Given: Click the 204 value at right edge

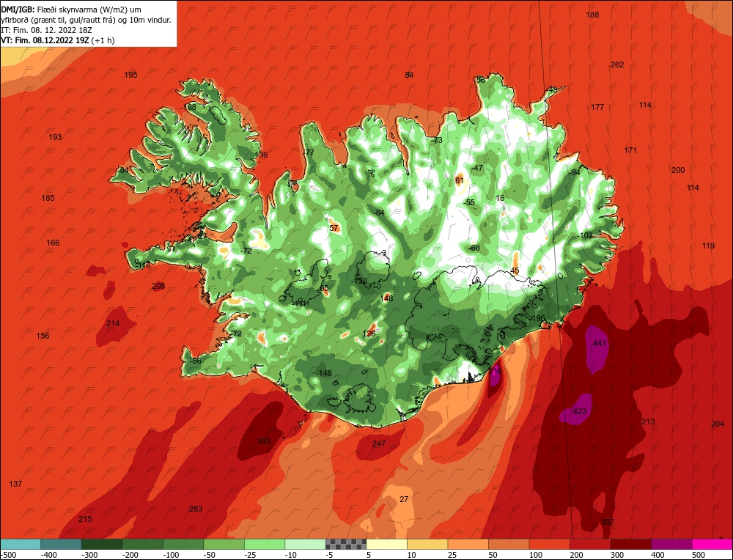Looking at the screenshot, I should pos(718,424).
